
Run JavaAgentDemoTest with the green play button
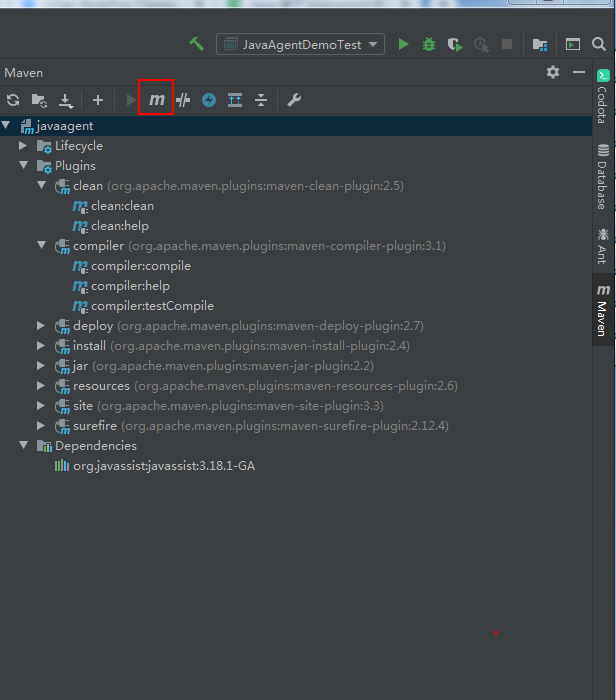point(403,44)
